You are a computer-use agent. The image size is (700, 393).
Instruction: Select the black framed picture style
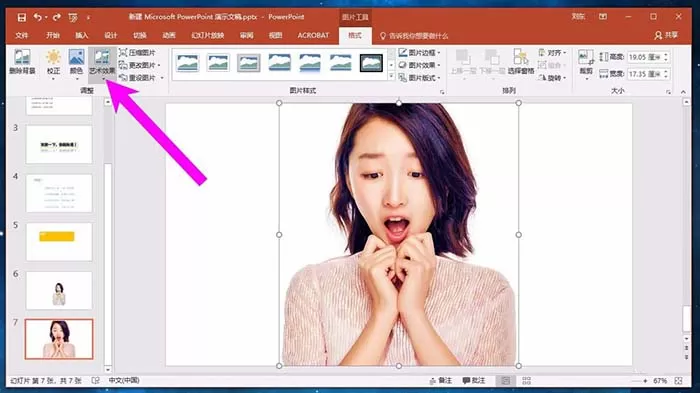371,63
